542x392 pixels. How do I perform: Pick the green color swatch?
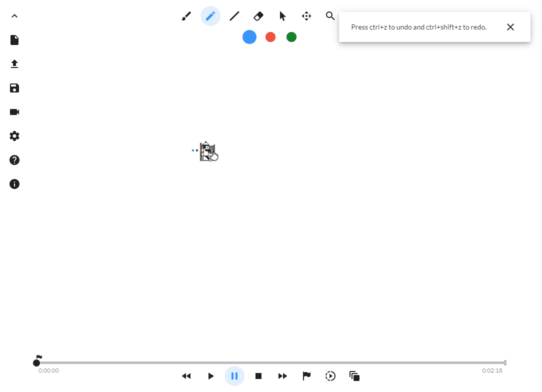pos(291,37)
